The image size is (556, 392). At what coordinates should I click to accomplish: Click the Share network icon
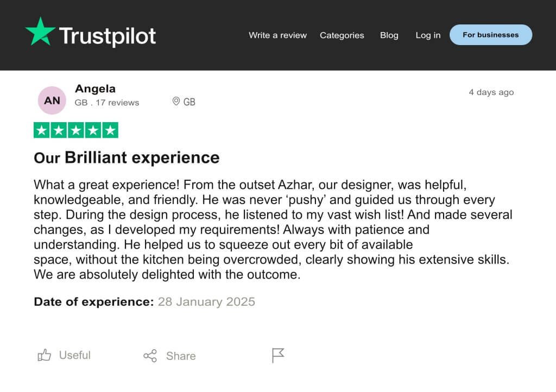[150, 356]
